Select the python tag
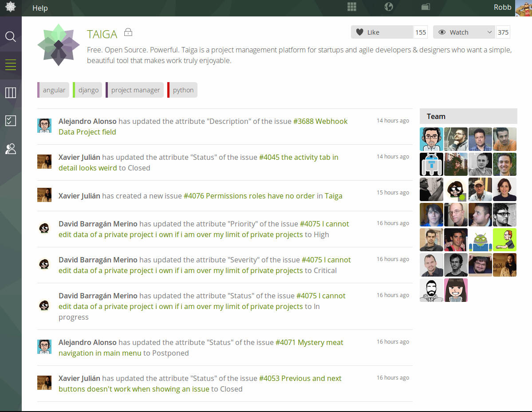Viewport: 532px width, 412px height. point(183,90)
